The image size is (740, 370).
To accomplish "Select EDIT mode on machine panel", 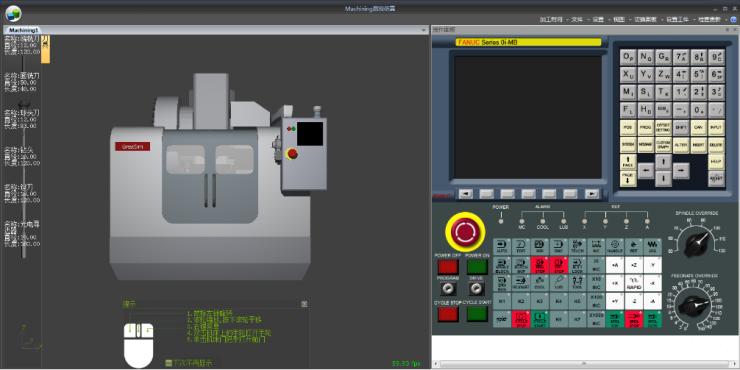I will point(521,246).
